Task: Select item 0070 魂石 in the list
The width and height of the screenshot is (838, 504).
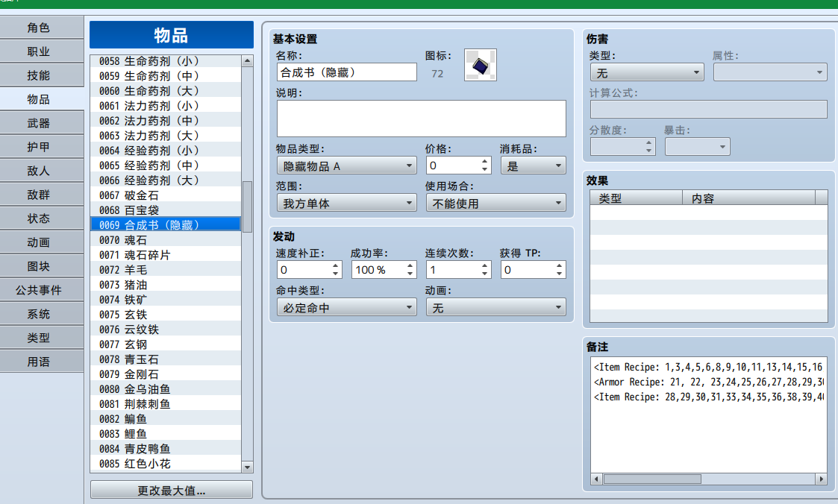Action: click(x=166, y=240)
